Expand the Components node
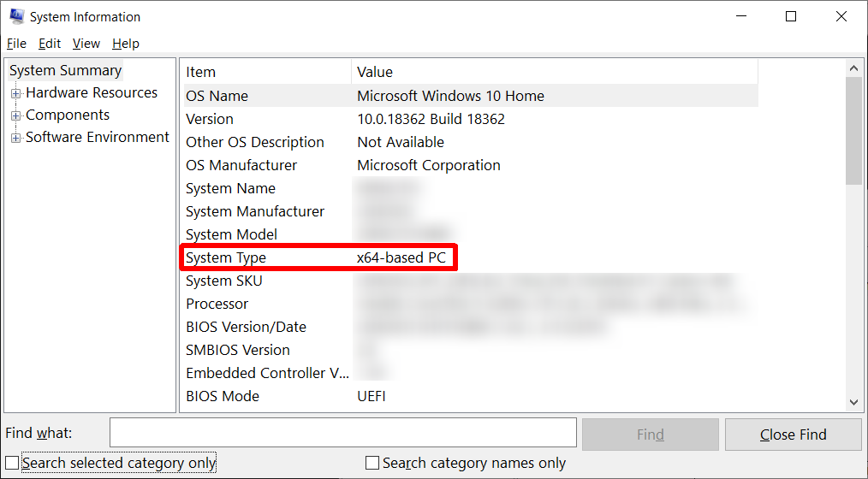868x479 pixels. point(15,115)
